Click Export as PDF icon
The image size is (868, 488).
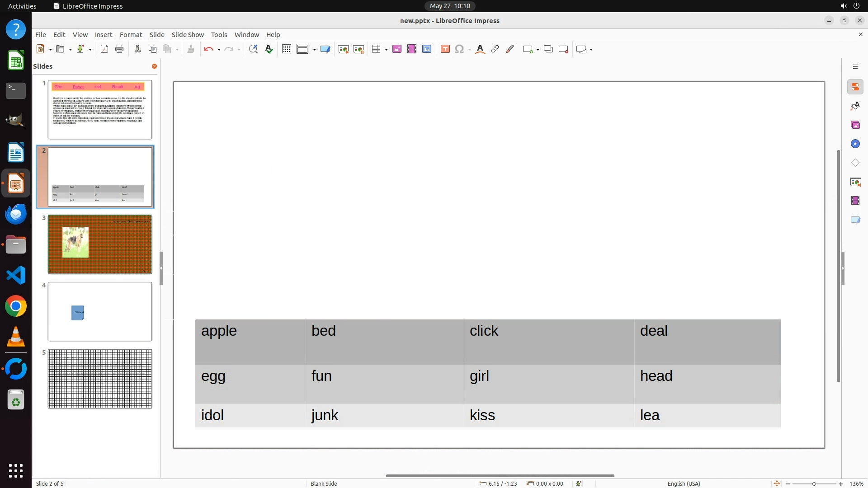[104, 49]
